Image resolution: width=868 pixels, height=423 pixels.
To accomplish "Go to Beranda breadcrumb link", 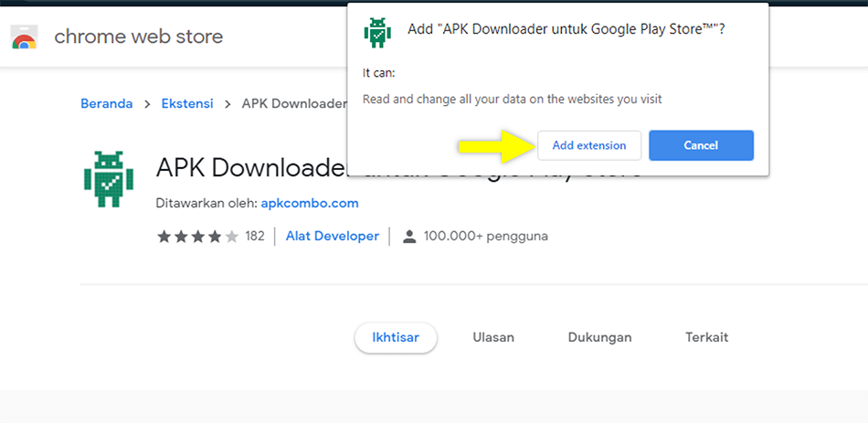I will (107, 103).
